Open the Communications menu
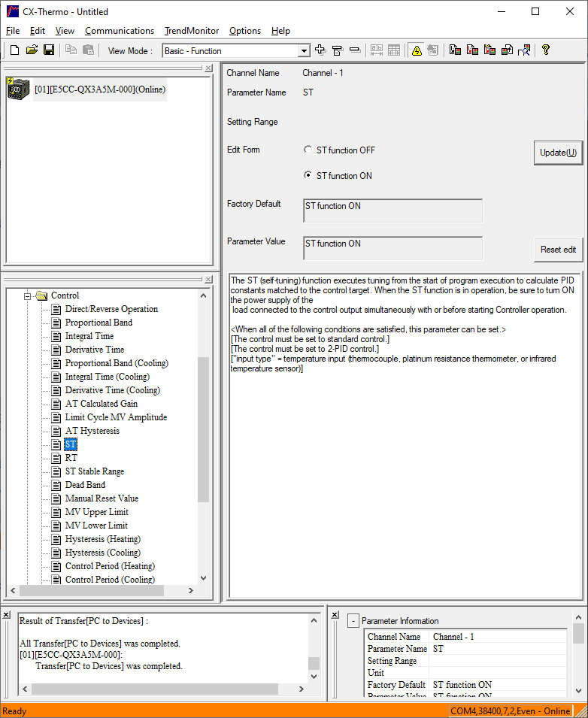 click(x=120, y=31)
